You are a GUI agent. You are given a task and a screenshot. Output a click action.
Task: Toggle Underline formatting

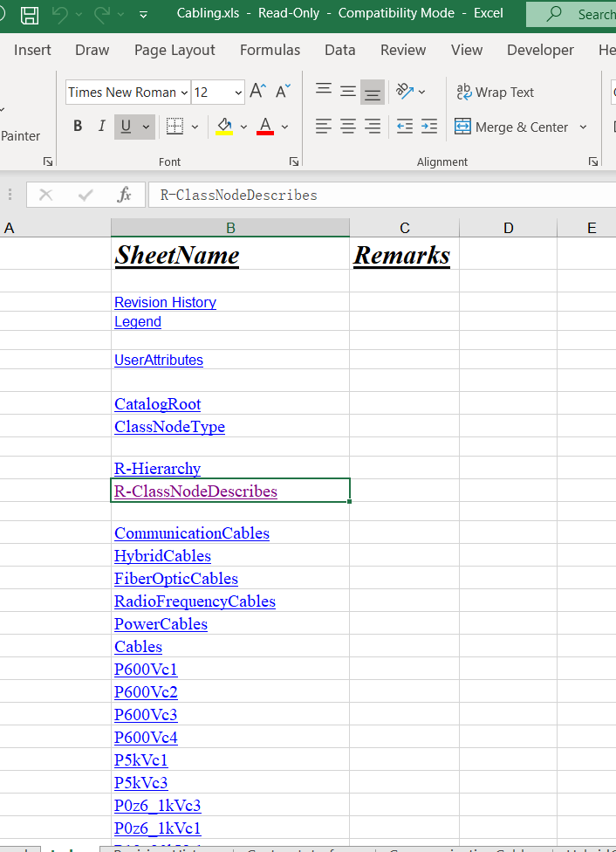click(x=126, y=127)
